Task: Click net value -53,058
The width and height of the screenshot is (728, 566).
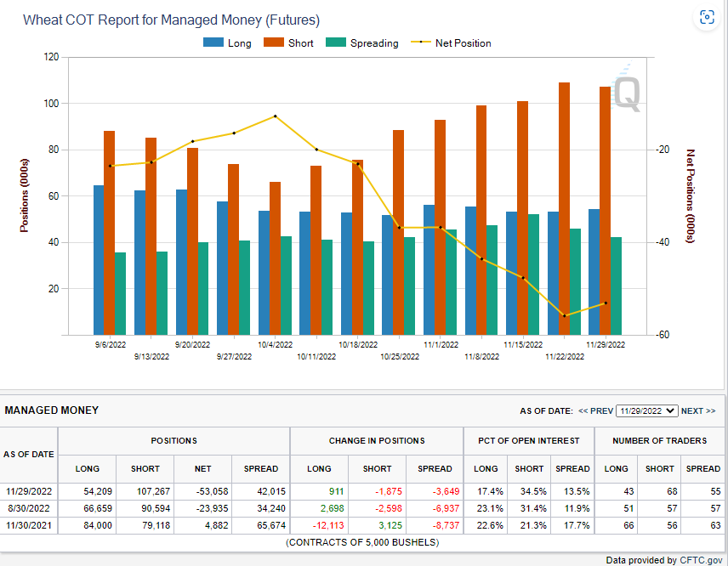Action: click(212, 491)
